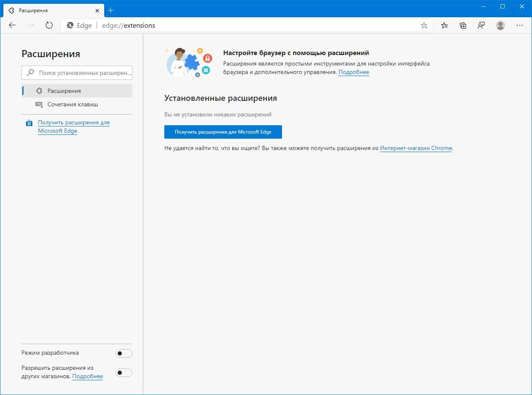This screenshot has height=395, width=532.
Task: Open the Интернет-магазин Chrome link
Action: point(416,148)
